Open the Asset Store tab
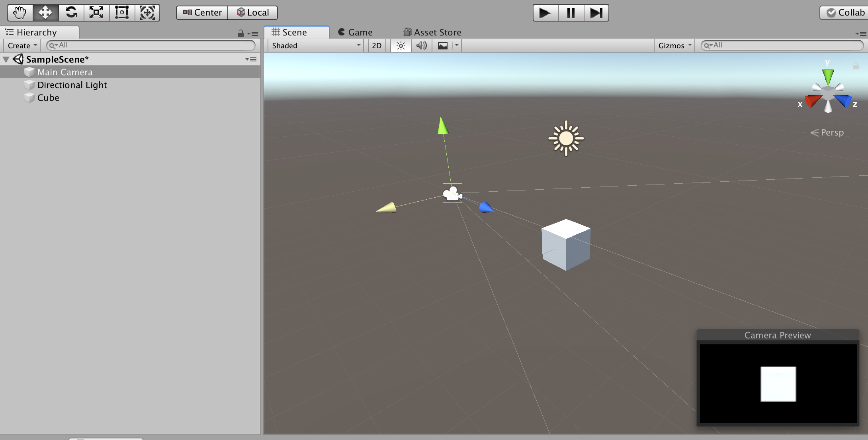868x440 pixels. click(432, 32)
